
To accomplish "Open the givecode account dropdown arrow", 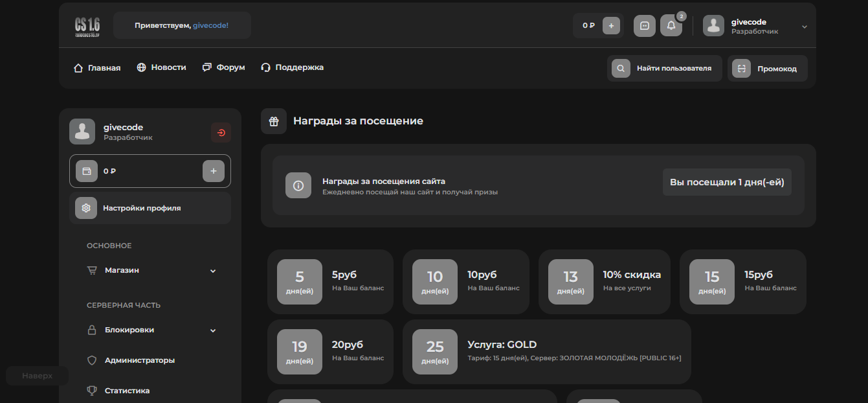I will pyautogui.click(x=805, y=27).
